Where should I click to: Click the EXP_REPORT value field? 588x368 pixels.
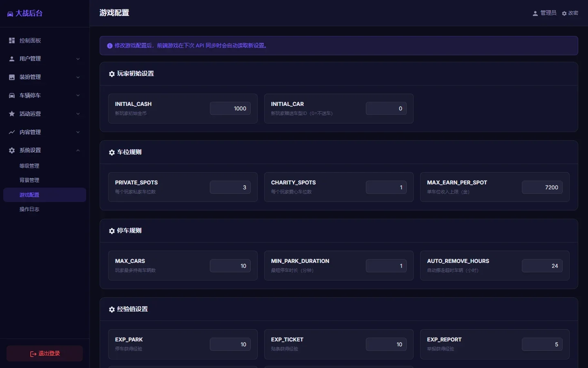tap(542, 344)
